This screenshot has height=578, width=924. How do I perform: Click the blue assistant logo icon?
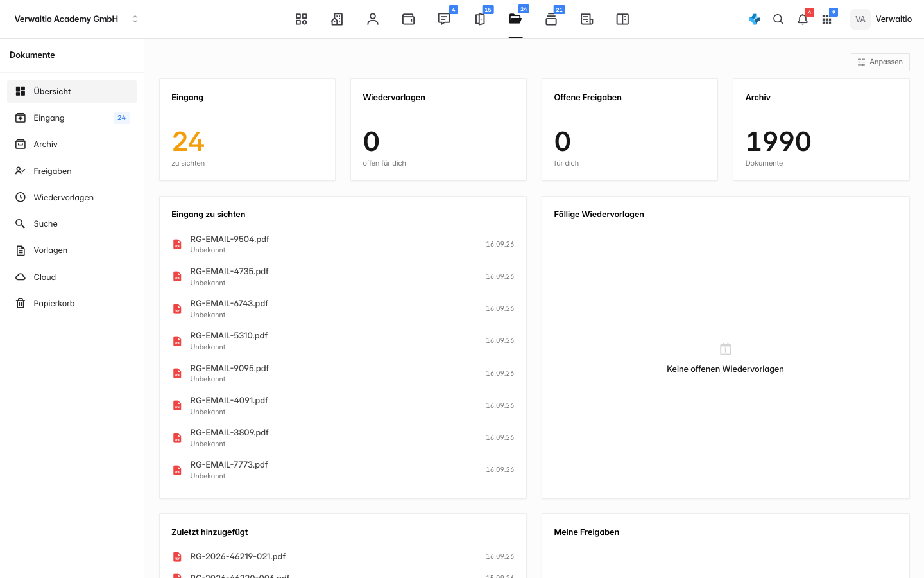click(x=755, y=19)
